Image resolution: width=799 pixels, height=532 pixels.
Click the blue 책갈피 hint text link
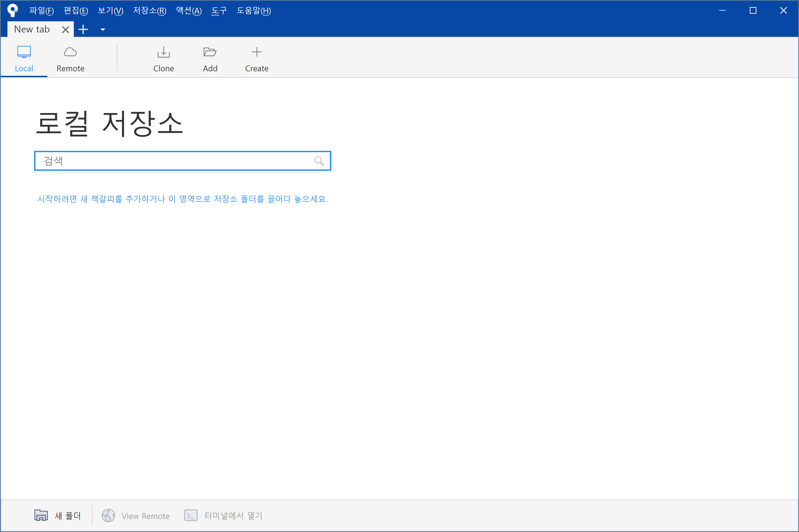(182, 199)
